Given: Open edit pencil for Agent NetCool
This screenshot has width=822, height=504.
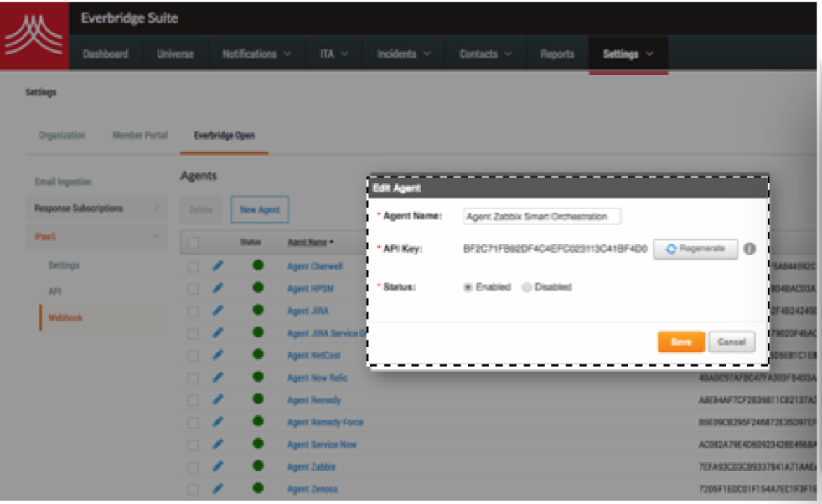Looking at the screenshot, I should coord(218,355).
